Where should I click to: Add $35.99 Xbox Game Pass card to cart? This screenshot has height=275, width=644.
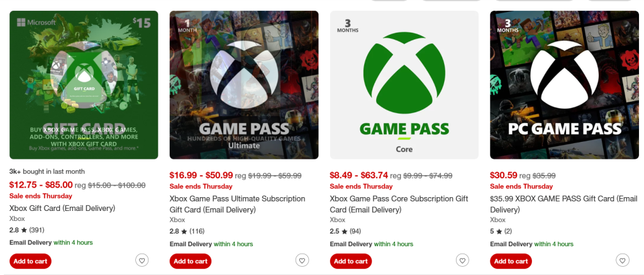click(x=511, y=261)
